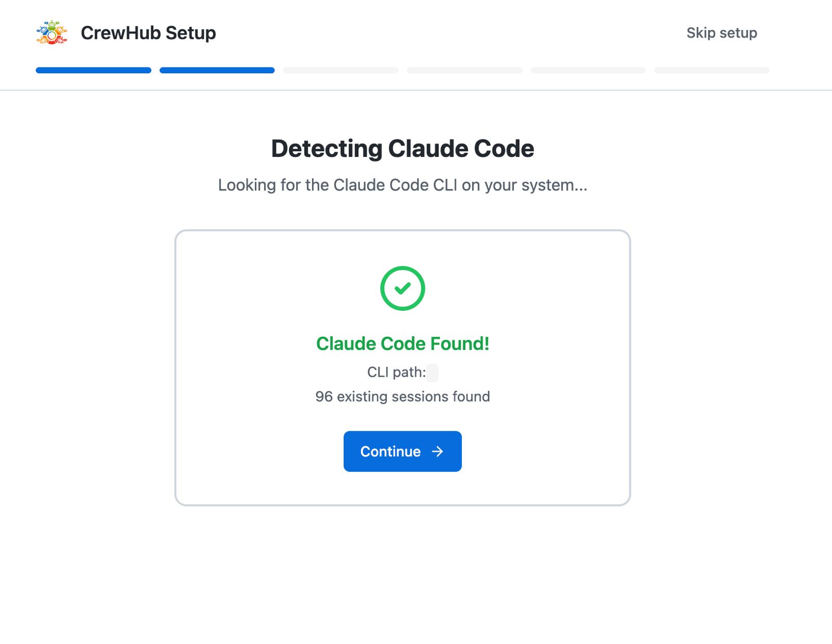The height and width of the screenshot is (644, 832).
Task: Select the CrewHub Setup title text
Action: point(148,33)
